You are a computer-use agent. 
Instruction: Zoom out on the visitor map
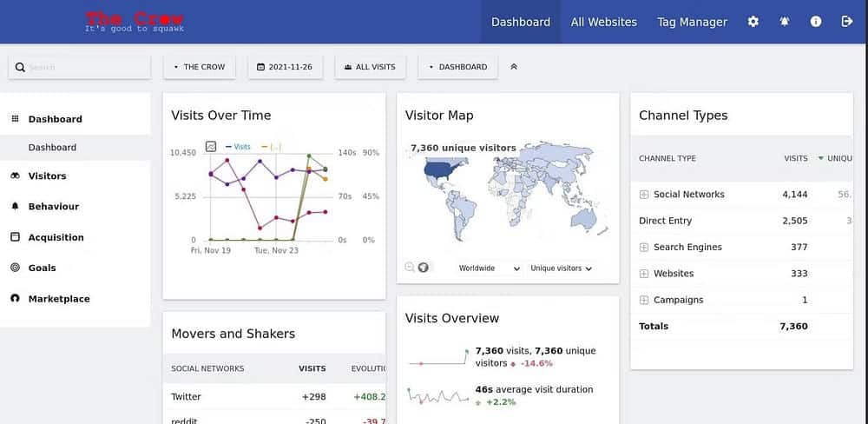410,268
